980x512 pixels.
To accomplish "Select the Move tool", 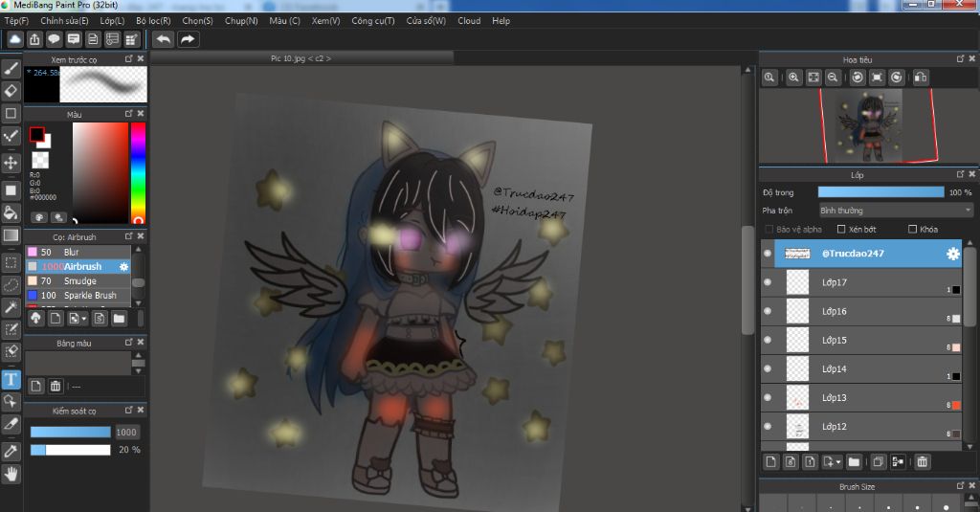I will [11, 163].
